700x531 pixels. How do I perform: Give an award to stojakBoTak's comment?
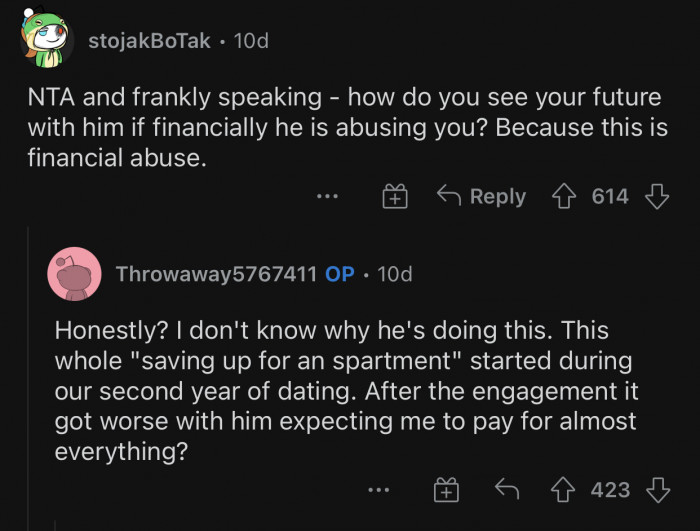click(x=396, y=197)
